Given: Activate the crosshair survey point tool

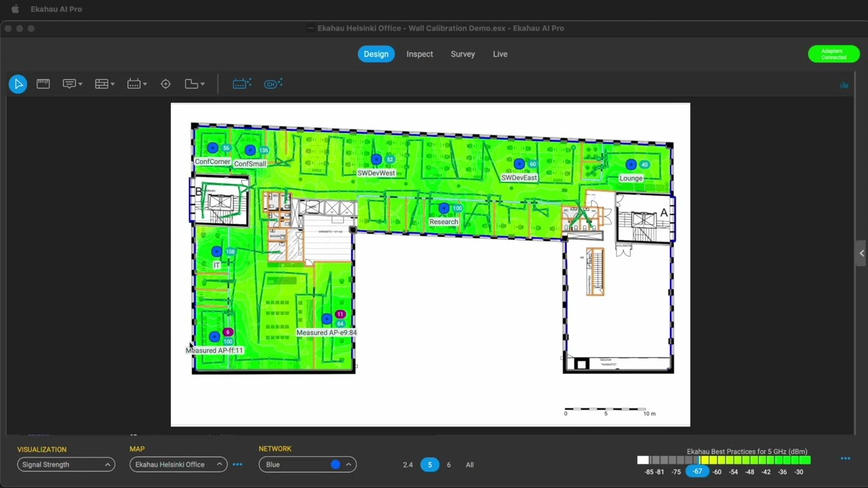Looking at the screenshot, I should point(165,83).
